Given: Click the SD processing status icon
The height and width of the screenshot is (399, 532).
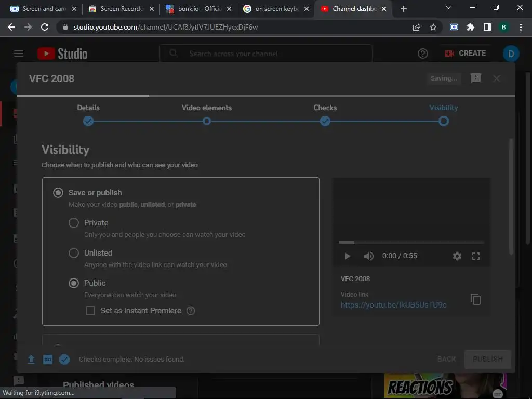Looking at the screenshot, I should click(47, 360).
